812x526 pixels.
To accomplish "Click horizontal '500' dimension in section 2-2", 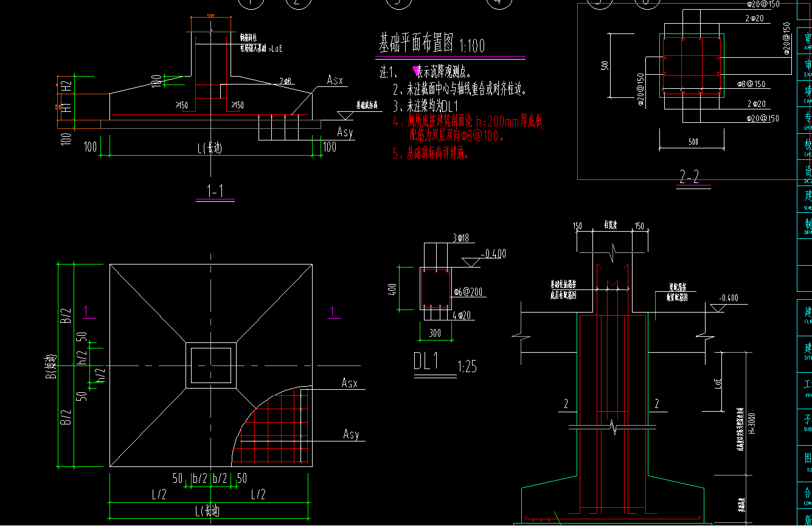I will pyautogui.click(x=693, y=142).
